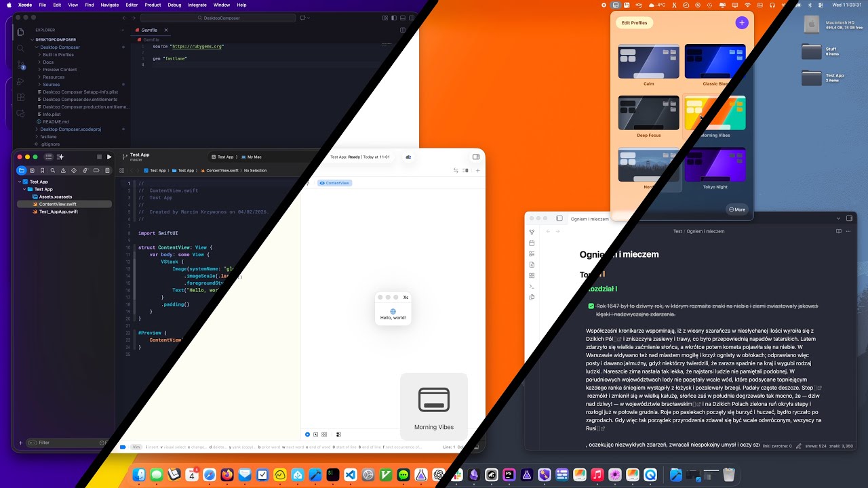Run the Test App with play button

point(109,157)
